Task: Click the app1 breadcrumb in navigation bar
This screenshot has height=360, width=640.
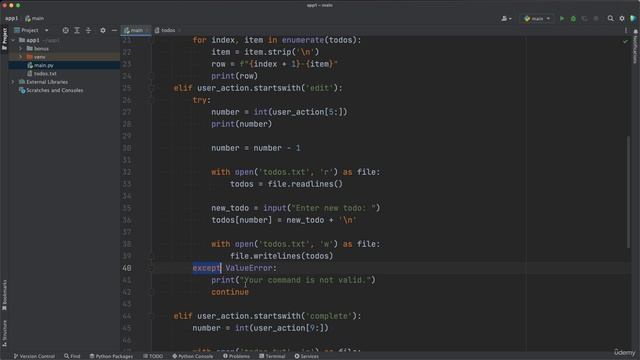Action: click(x=11, y=18)
